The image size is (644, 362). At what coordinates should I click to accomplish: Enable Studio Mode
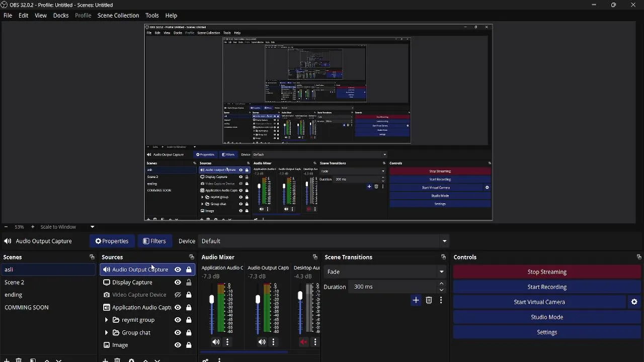coord(547,317)
